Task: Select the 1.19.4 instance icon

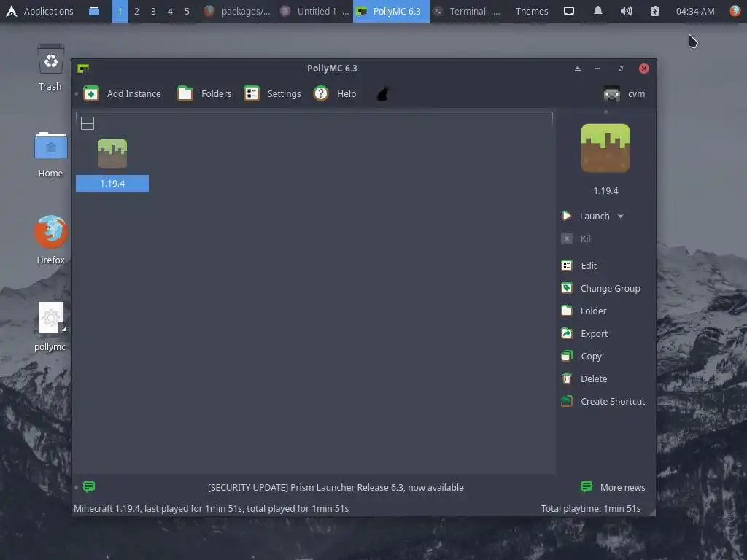Action: click(x=112, y=153)
